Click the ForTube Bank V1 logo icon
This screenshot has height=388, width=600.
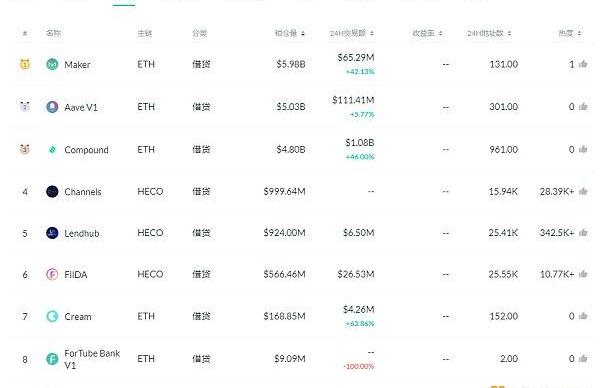point(52,359)
